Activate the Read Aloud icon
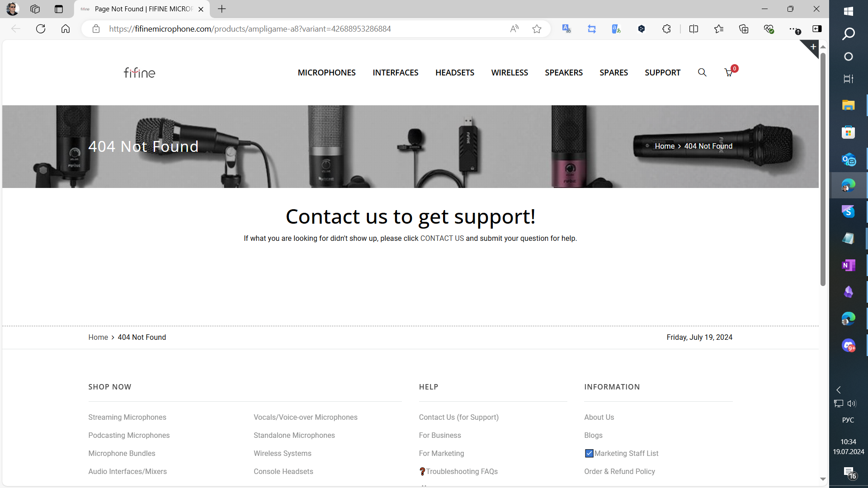Screen dimensions: 868x488 click(x=514, y=29)
